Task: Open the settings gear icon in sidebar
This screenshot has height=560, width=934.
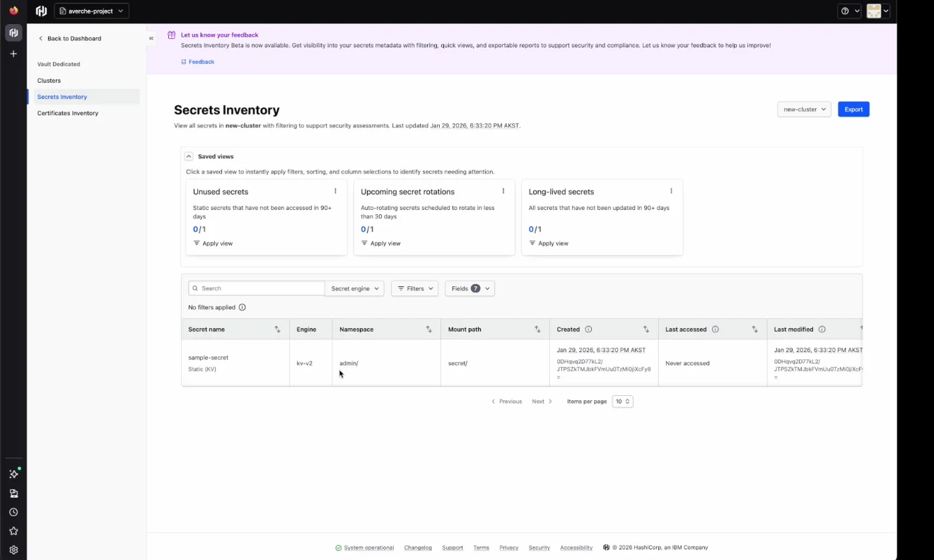Action: (13, 549)
